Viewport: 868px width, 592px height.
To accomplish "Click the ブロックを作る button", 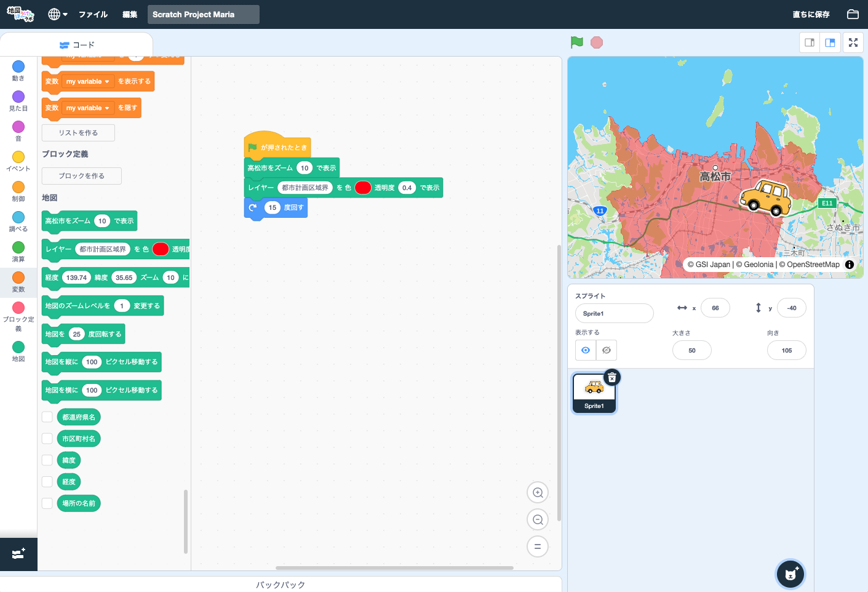I will tap(81, 176).
